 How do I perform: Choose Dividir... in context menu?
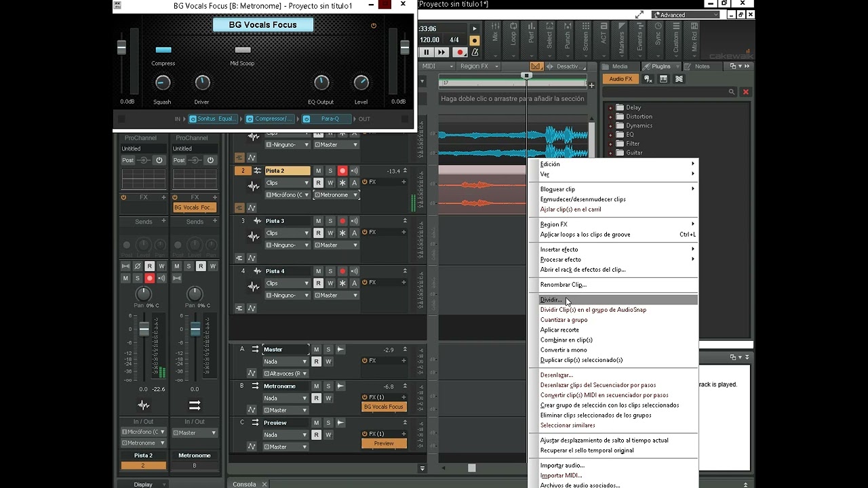pos(614,300)
